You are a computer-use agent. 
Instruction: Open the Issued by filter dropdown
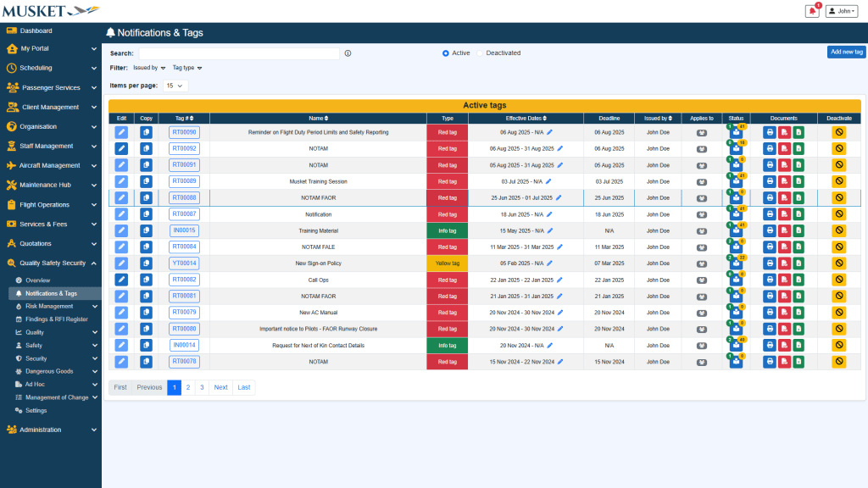[149, 68]
